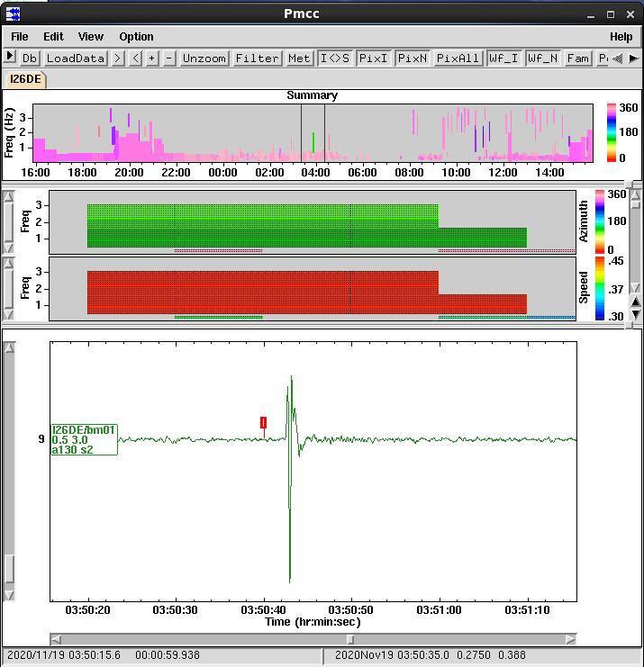644x667 pixels.
Task: Click up arrow of waveform panel scrollbar
Action: [x=9, y=347]
